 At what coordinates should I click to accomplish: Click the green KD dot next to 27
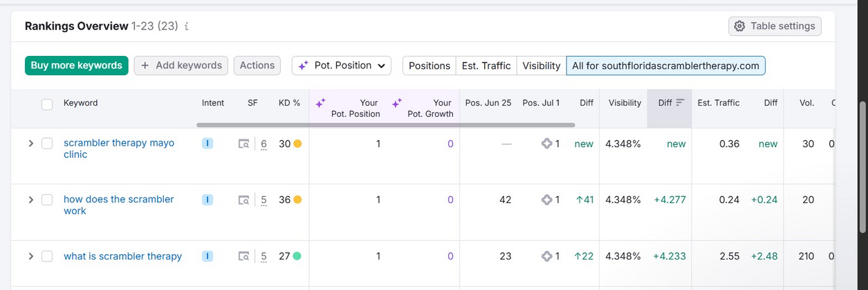click(297, 256)
